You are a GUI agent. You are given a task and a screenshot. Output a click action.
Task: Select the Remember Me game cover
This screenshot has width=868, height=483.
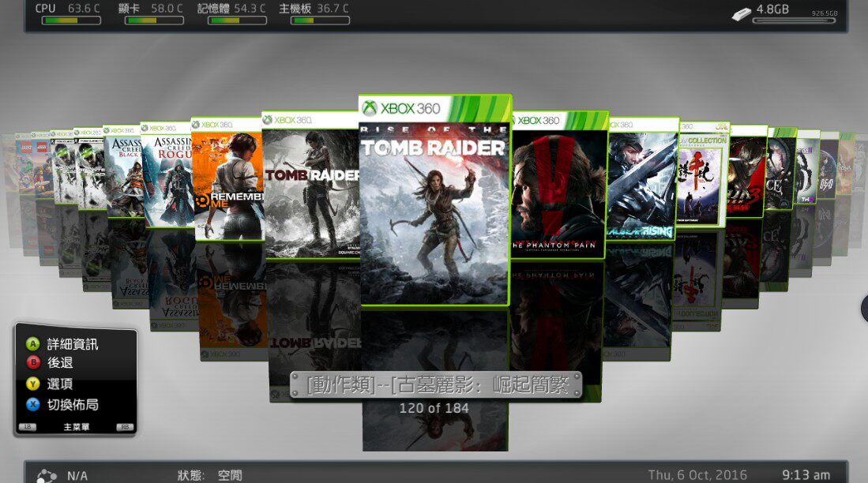click(x=227, y=180)
